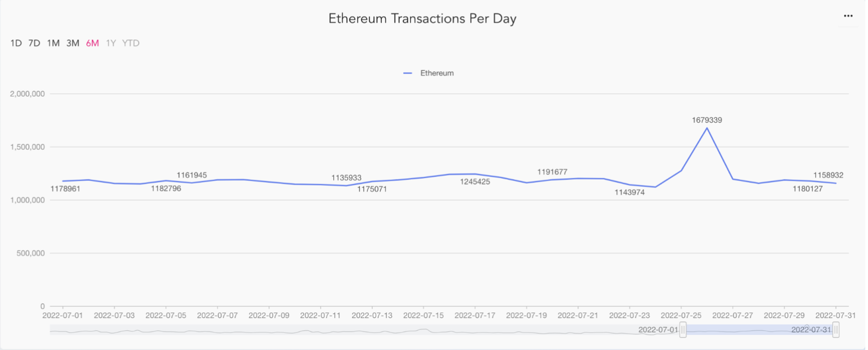
Task: Select the YTD time range
Action: [x=130, y=43]
